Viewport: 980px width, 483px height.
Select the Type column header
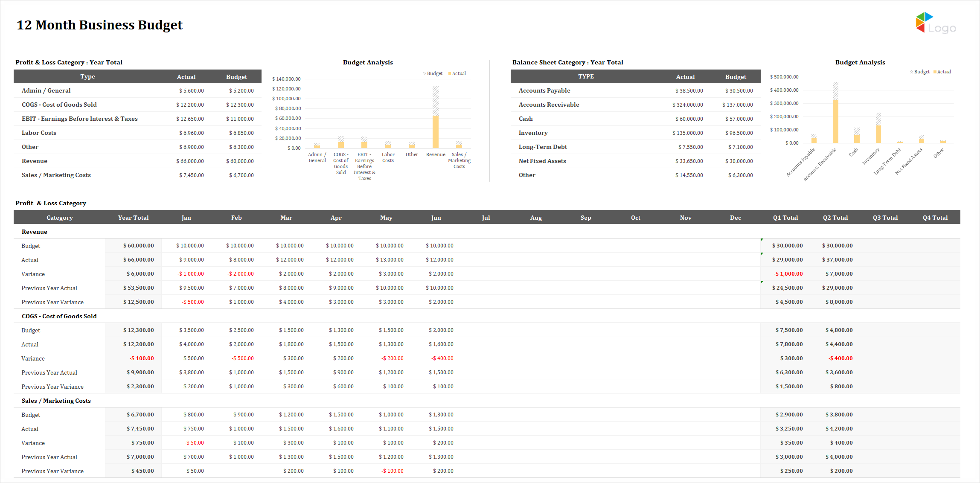tap(87, 76)
